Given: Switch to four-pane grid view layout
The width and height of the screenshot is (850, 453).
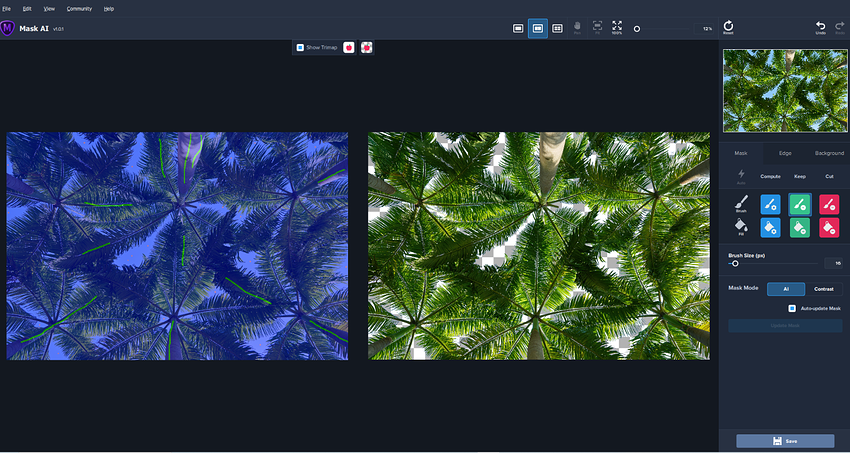Looking at the screenshot, I should click(557, 28).
